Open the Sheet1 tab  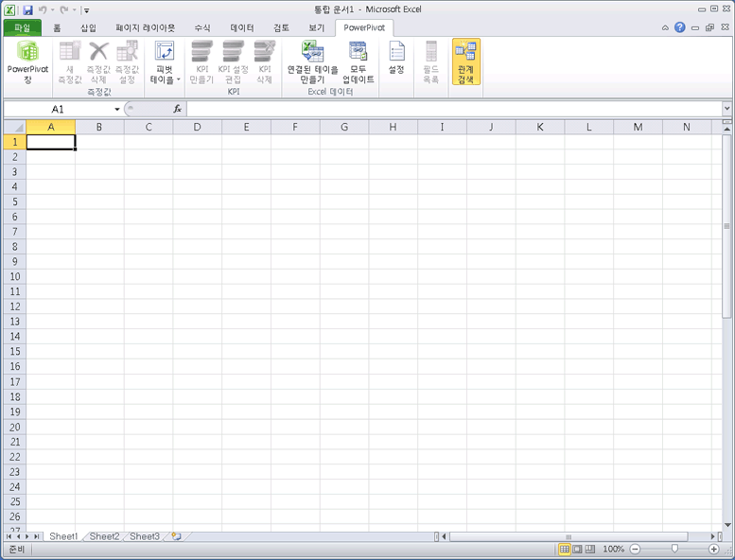63,536
